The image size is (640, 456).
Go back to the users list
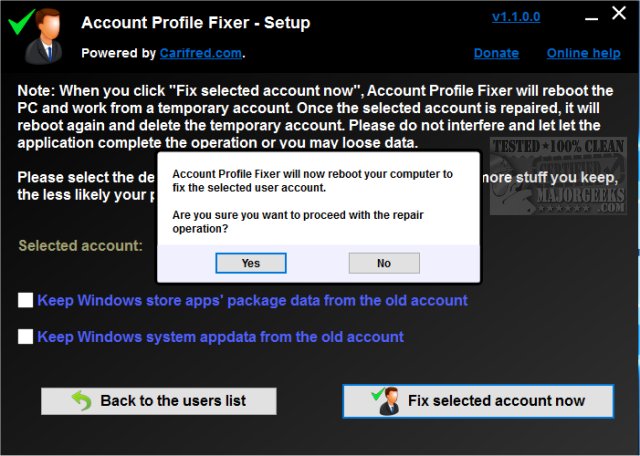click(159, 401)
